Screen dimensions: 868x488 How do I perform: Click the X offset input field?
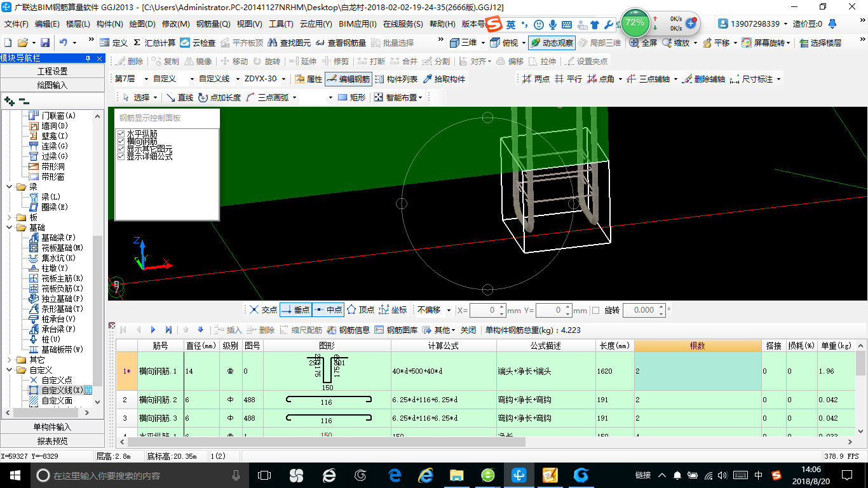coord(487,310)
